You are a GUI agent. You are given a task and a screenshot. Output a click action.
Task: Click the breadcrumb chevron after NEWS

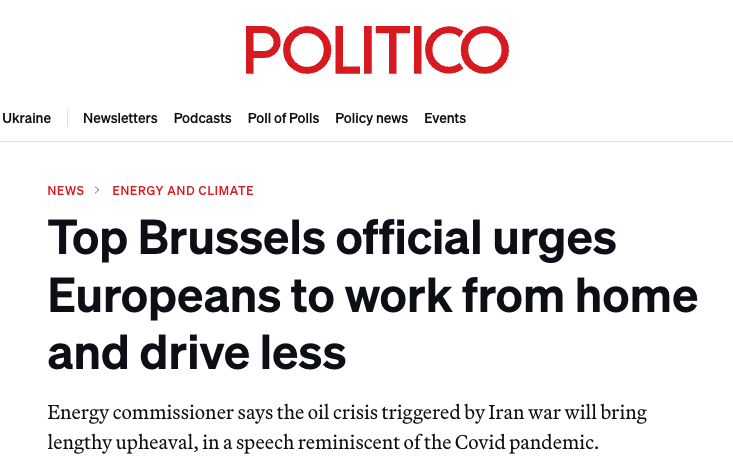point(98,190)
